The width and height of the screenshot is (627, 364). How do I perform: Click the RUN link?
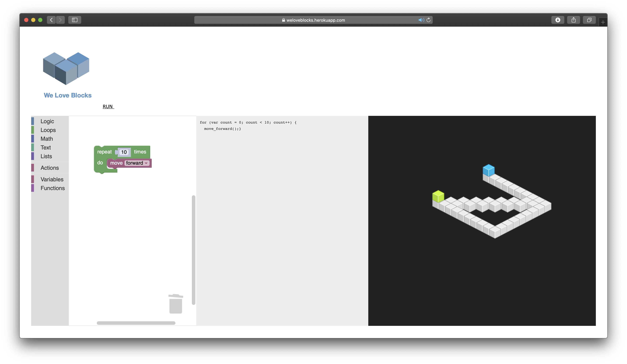(x=108, y=107)
